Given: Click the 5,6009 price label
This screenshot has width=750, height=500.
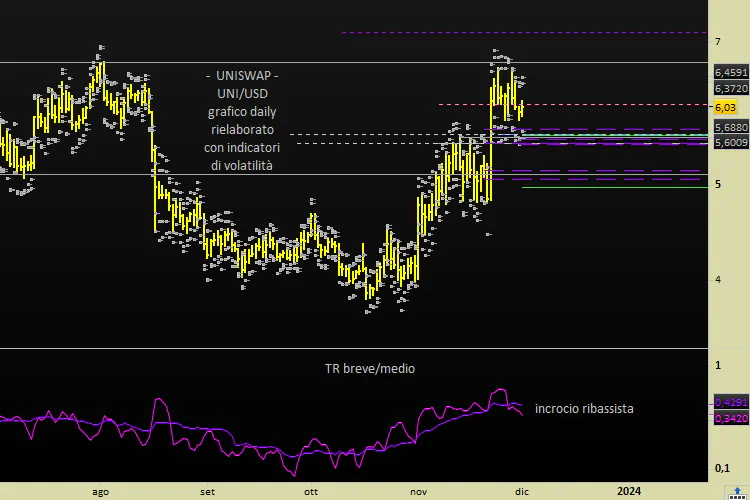Looking at the screenshot, I should (730, 143).
